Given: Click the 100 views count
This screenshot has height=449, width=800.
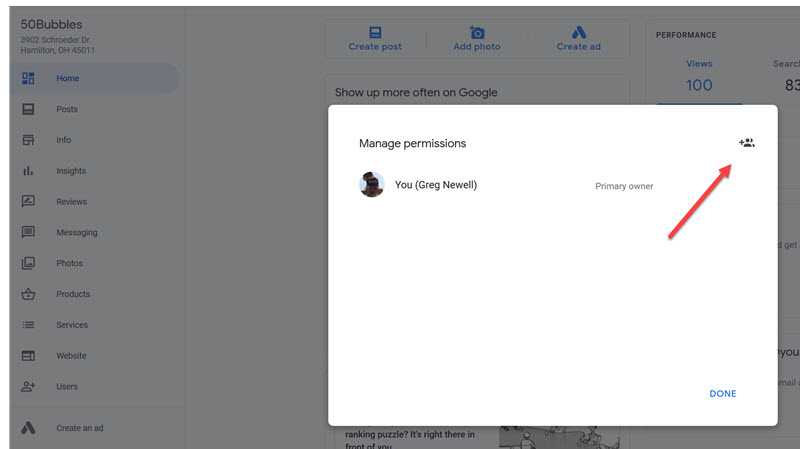Looking at the screenshot, I should (x=699, y=85).
